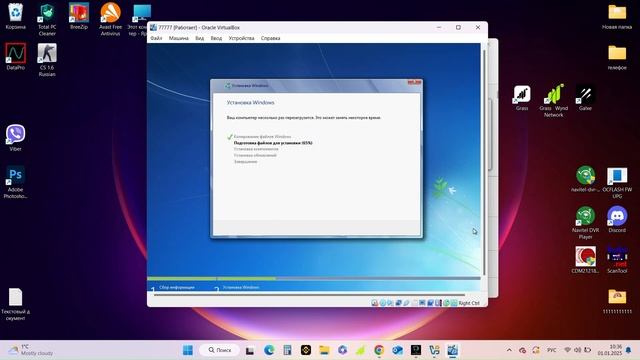Open the CS 1.6 Russian desktop icon
The width and height of the screenshot is (640, 360).
pos(47,60)
